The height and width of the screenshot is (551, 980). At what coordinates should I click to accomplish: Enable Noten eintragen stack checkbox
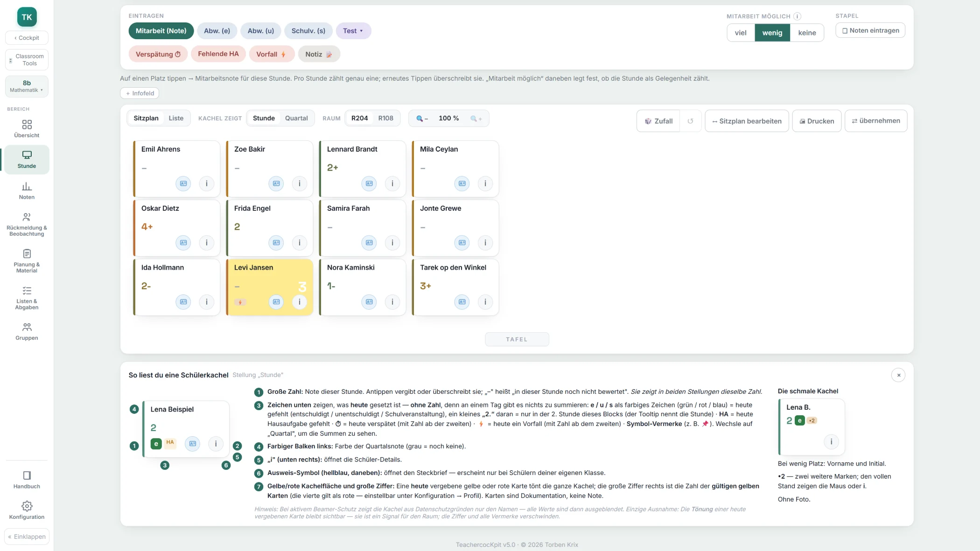(x=870, y=30)
